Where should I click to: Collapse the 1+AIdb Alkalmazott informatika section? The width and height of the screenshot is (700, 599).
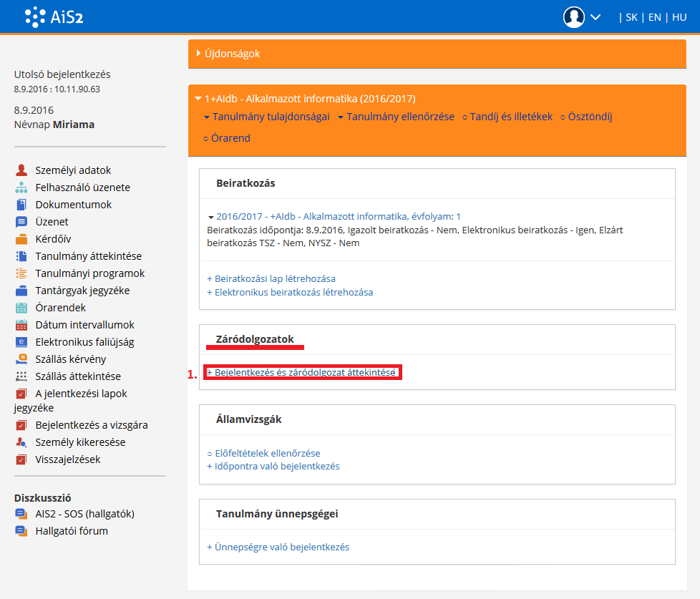click(x=198, y=99)
